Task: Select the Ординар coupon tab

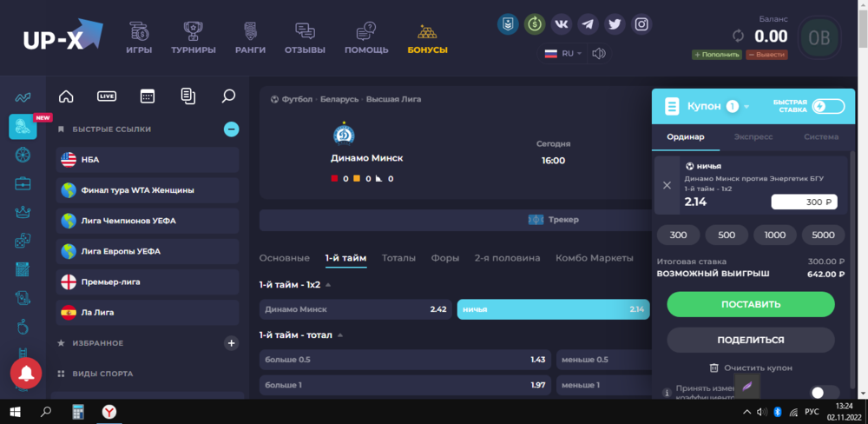Action: [686, 137]
